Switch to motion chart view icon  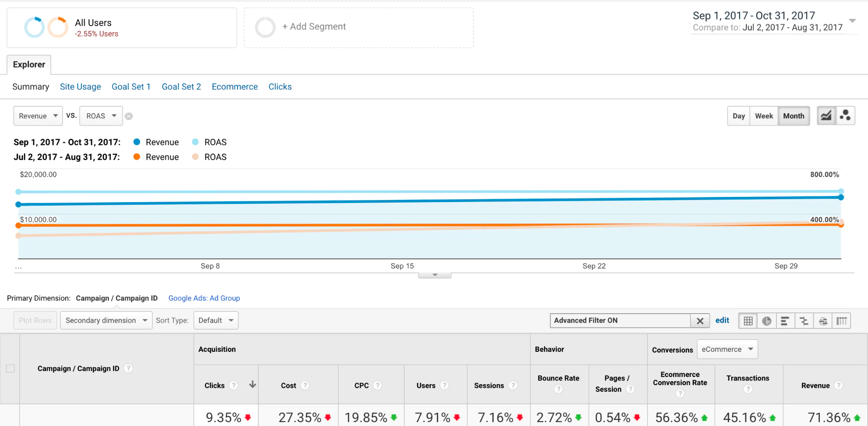pyautogui.click(x=845, y=116)
